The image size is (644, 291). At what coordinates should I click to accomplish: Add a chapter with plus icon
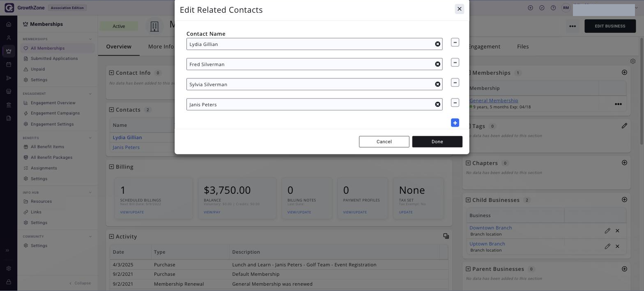click(x=624, y=163)
